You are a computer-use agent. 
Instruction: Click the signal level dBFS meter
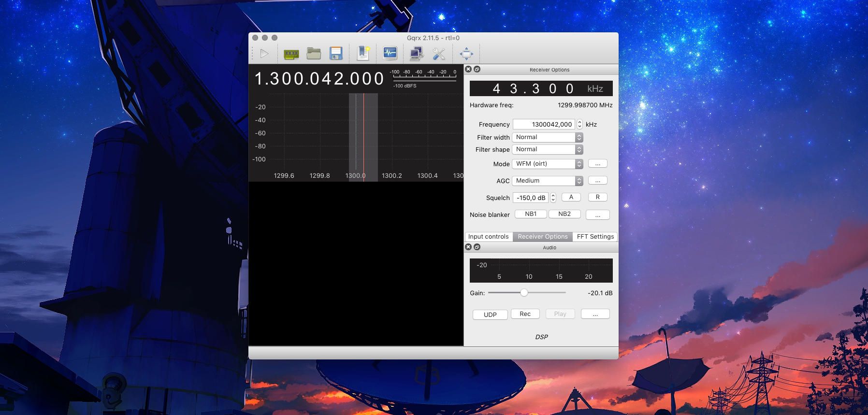coord(424,78)
